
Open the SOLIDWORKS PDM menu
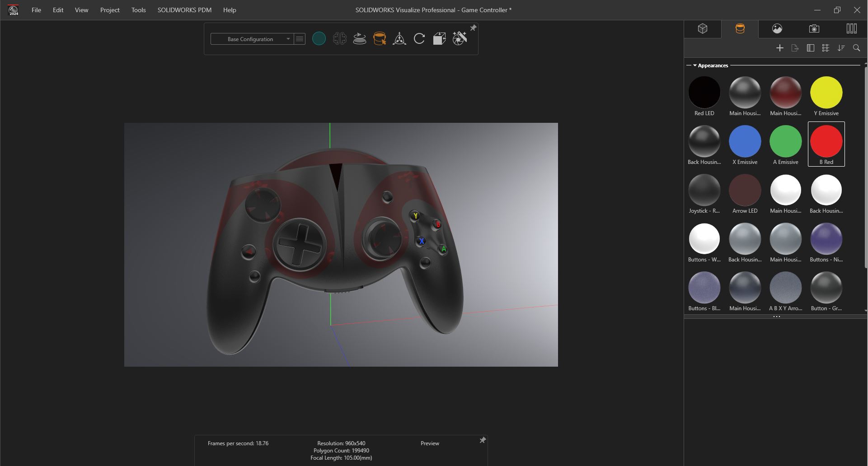(x=184, y=10)
